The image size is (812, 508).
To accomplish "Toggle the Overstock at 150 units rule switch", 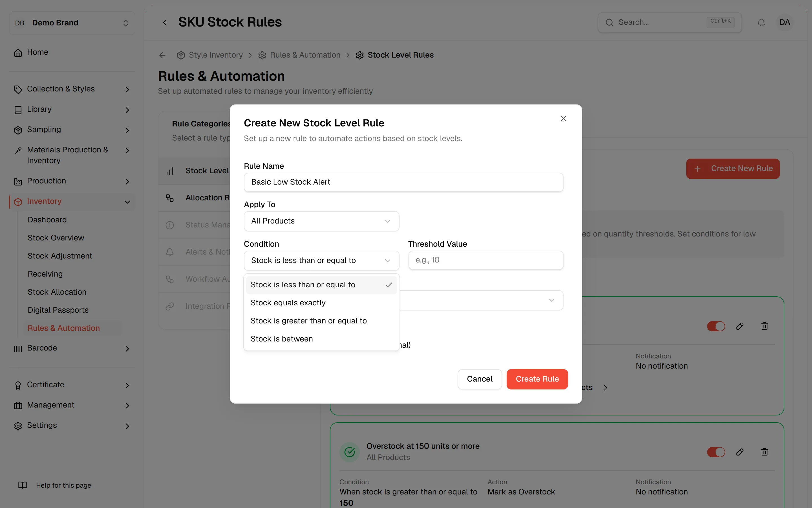I will pyautogui.click(x=716, y=452).
